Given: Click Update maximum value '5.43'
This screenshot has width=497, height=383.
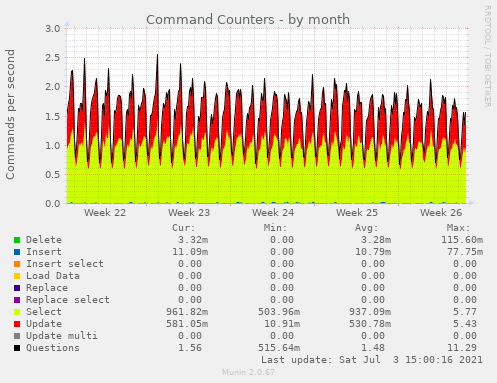Looking at the screenshot, I should click(x=465, y=324).
